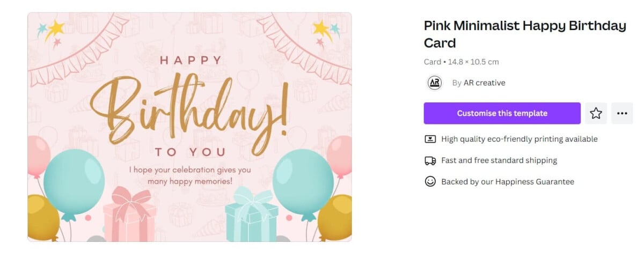
Task: Star this template as a favourite
Action: [596, 113]
